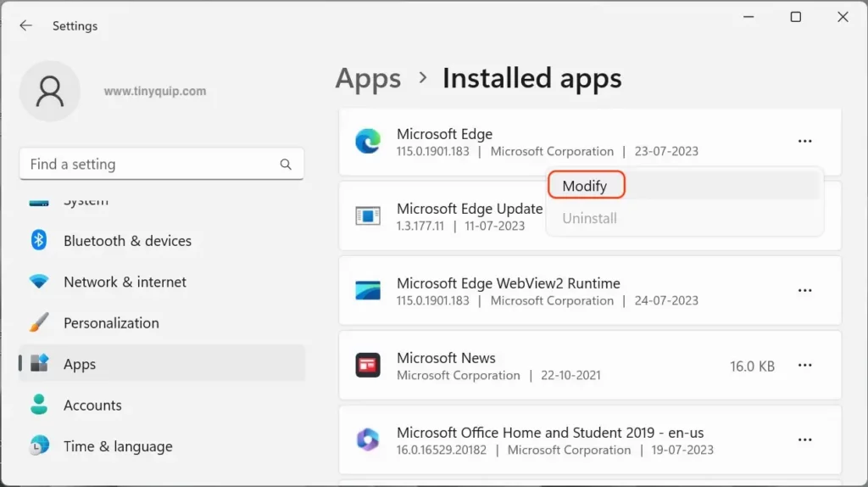Click the Microsoft Office app icon
The image size is (868, 487).
pyautogui.click(x=368, y=439)
